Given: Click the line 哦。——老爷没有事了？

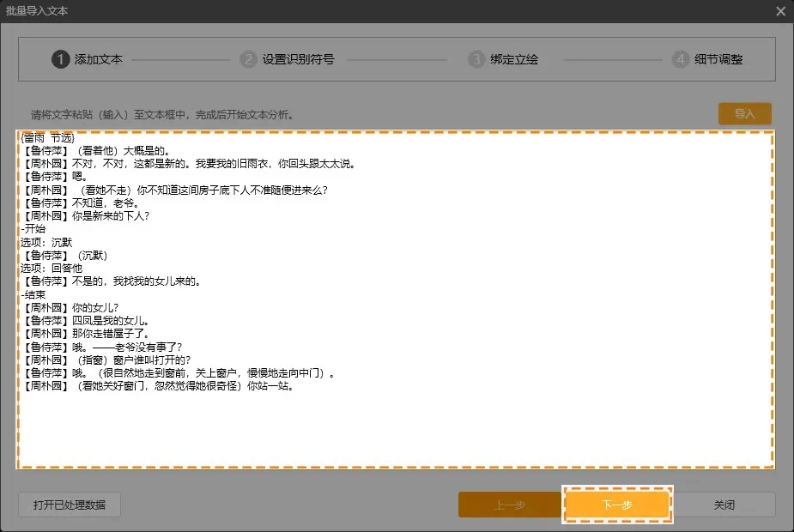Looking at the screenshot, I should pyautogui.click(x=102, y=348).
